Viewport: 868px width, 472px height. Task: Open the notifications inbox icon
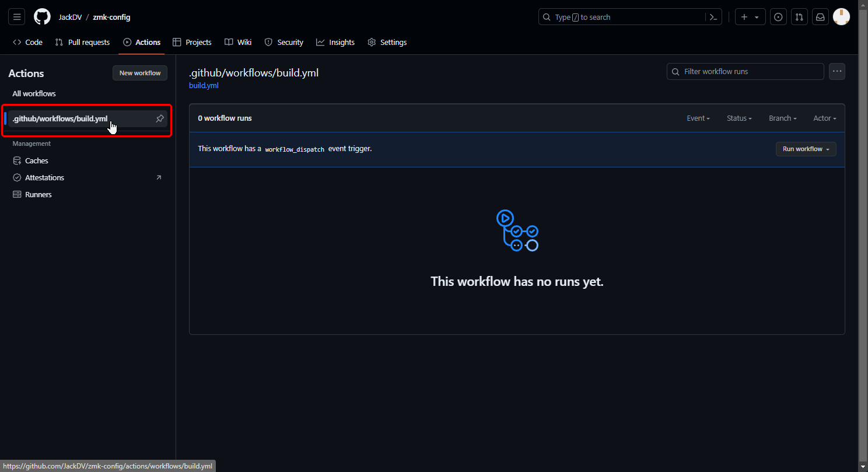pyautogui.click(x=820, y=17)
